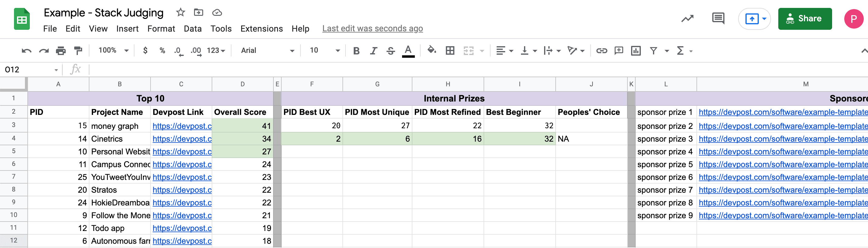Toggle bold formatting
Screen dimensions: 868x248
coord(356,51)
